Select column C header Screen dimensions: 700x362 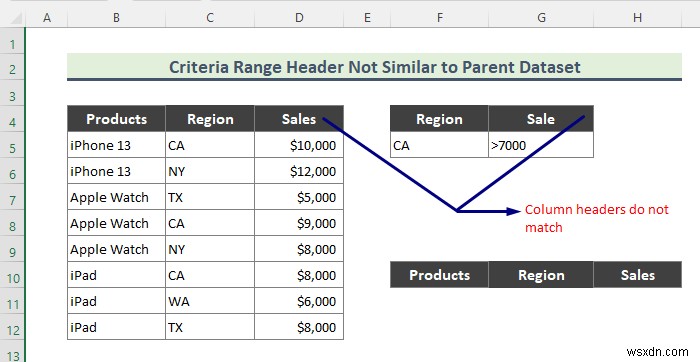[210, 17]
